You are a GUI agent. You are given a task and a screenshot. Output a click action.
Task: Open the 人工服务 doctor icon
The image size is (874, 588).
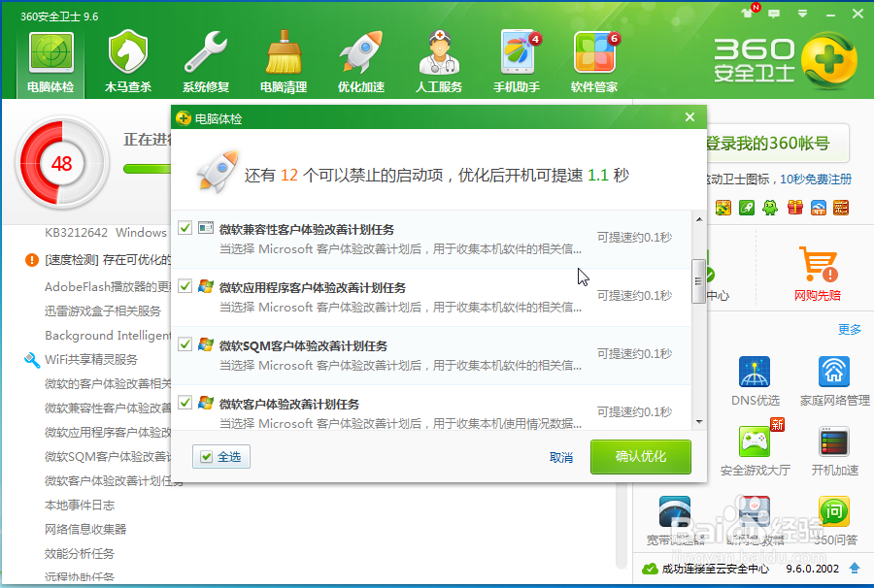tap(439, 62)
